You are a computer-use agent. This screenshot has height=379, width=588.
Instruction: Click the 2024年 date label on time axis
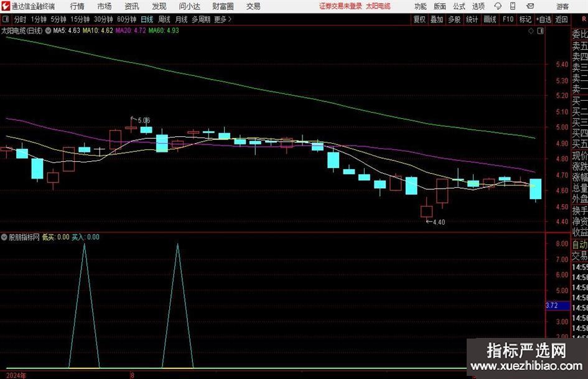tap(17, 376)
